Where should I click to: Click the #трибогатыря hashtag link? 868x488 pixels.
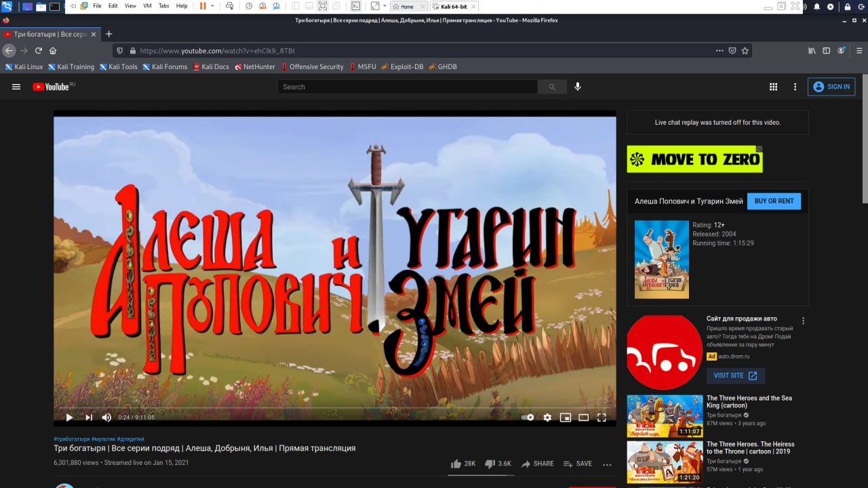pos(71,439)
